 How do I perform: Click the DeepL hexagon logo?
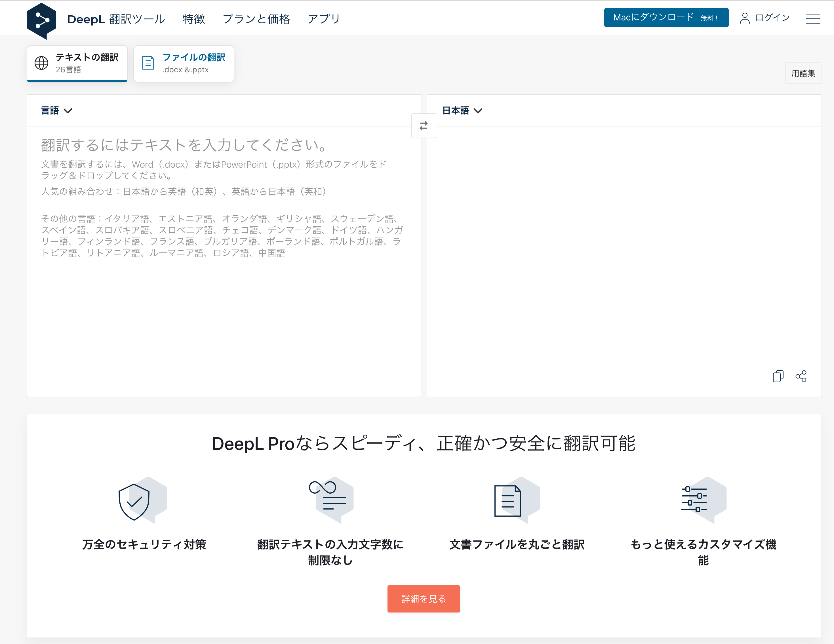pos(41,21)
